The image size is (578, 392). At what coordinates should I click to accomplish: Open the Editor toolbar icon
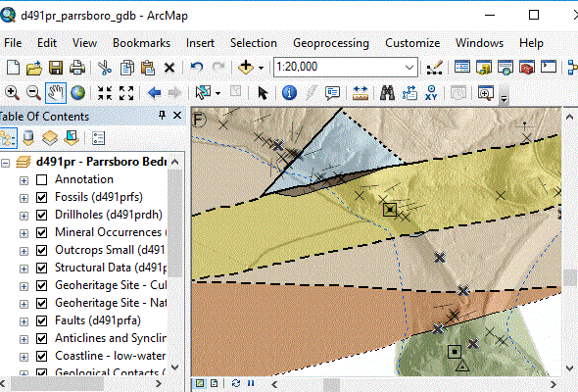pyautogui.click(x=434, y=68)
